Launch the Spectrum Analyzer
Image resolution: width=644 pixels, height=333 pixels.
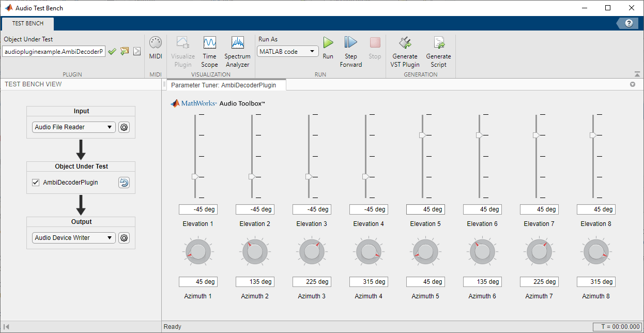click(237, 52)
